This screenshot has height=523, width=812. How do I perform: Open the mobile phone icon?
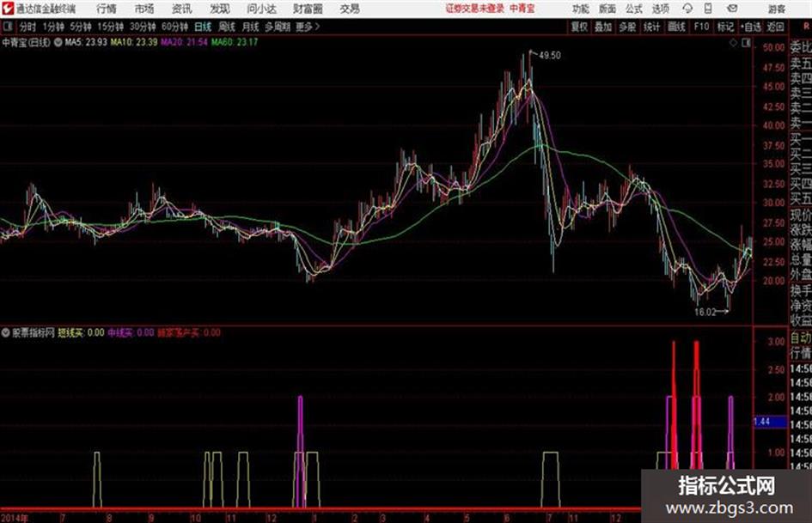pos(708,9)
